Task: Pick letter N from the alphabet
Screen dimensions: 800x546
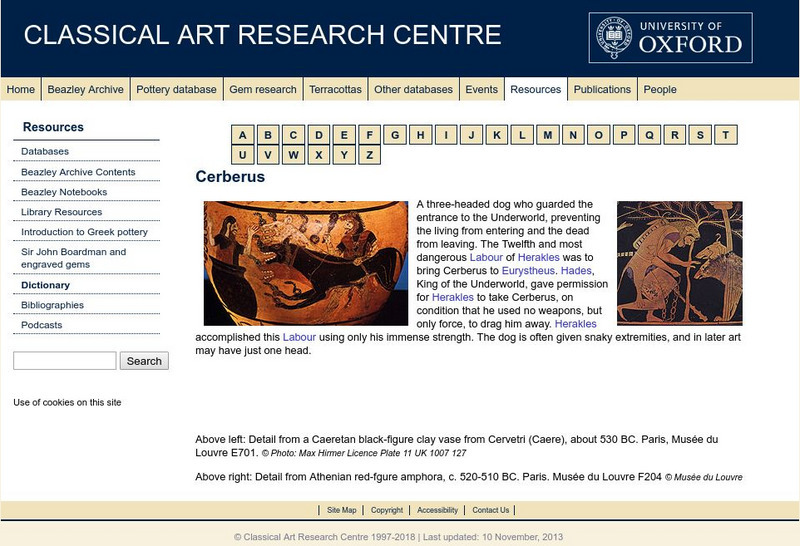Action: click(x=573, y=135)
